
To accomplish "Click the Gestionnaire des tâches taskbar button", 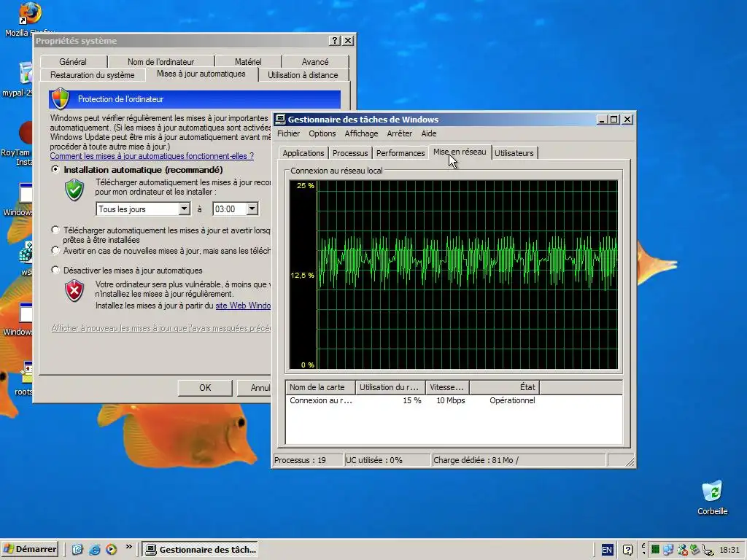I will tap(200, 550).
